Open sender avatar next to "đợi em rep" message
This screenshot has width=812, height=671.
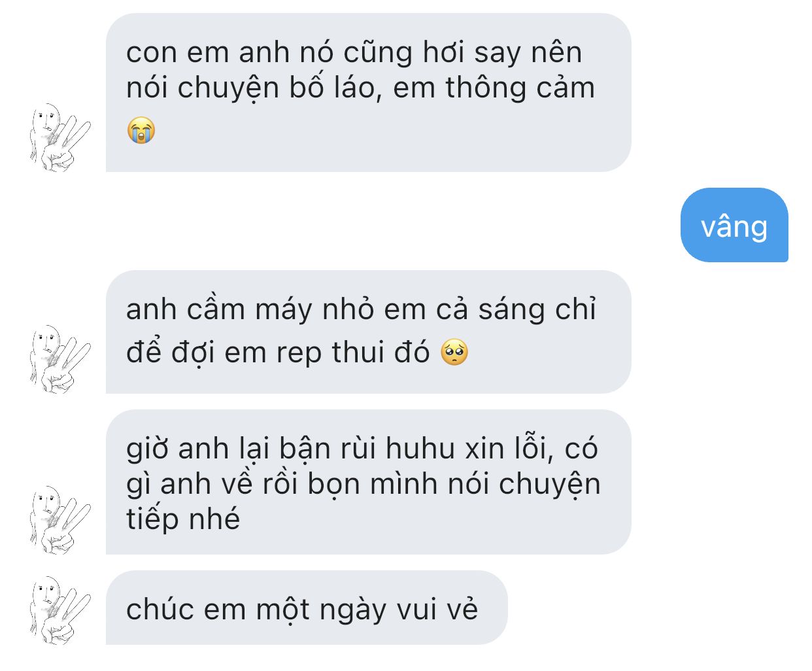click(59, 358)
